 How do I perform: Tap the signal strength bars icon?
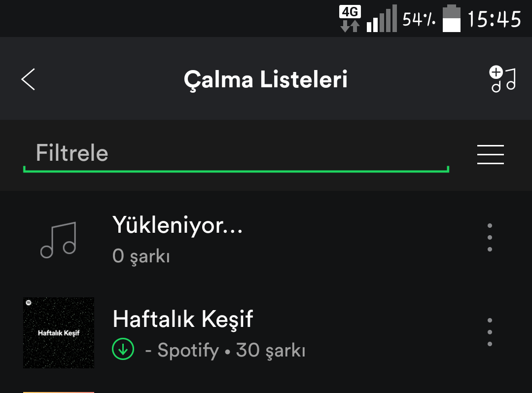point(382,18)
